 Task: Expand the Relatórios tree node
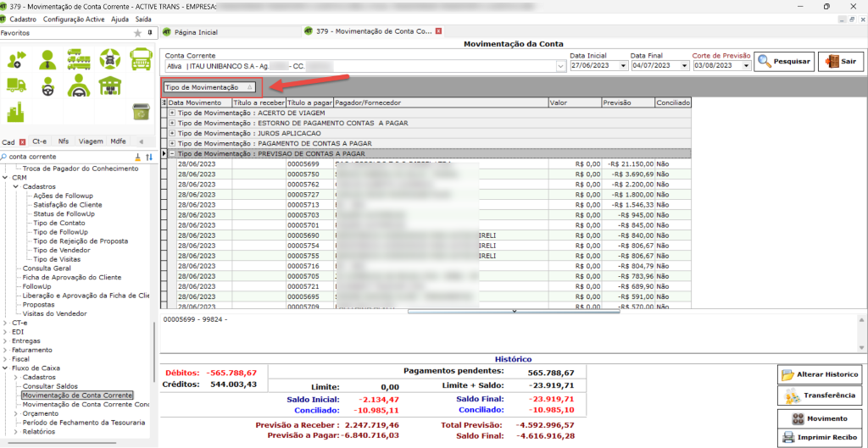[x=16, y=431]
